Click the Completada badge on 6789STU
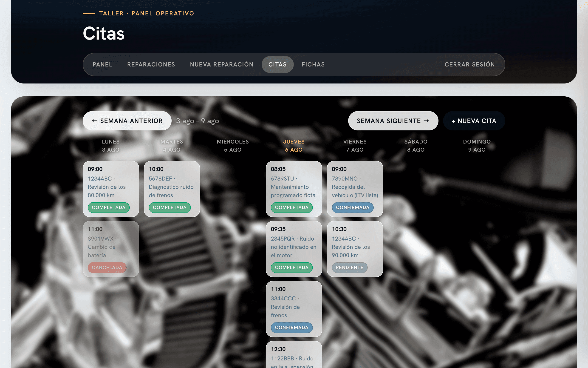The image size is (588, 368). pos(291,207)
